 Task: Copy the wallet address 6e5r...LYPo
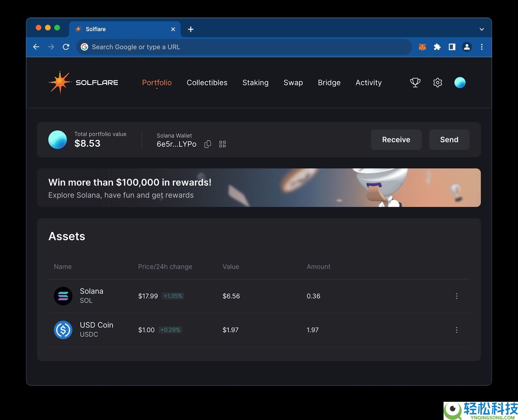tap(208, 144)
